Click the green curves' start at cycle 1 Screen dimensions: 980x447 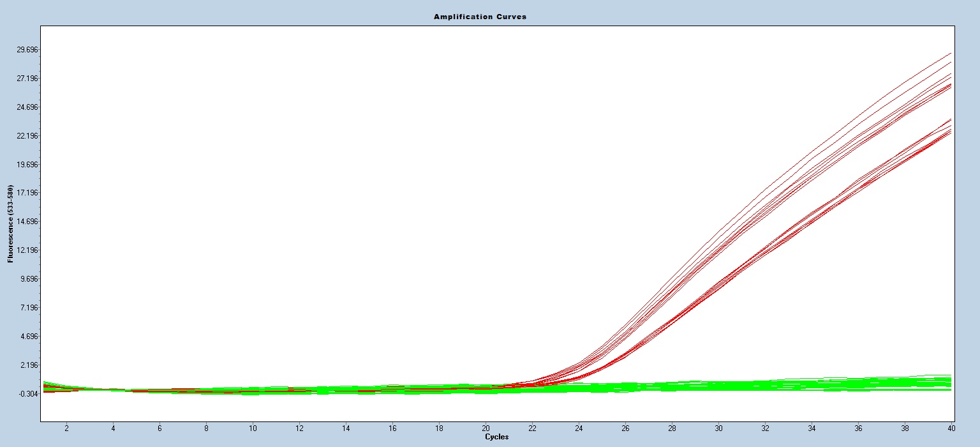click(44, 384)
